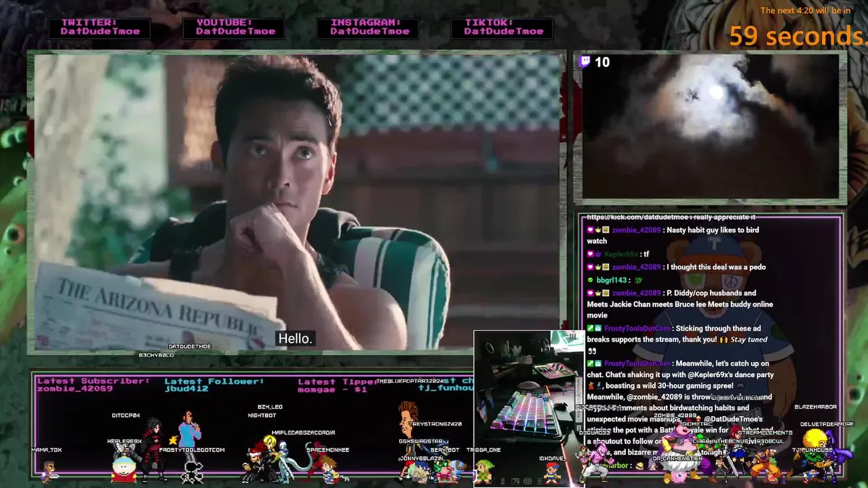868x488 pixels.
Task: Click 'The next 4:20 will be in' text
Action: 805,10
